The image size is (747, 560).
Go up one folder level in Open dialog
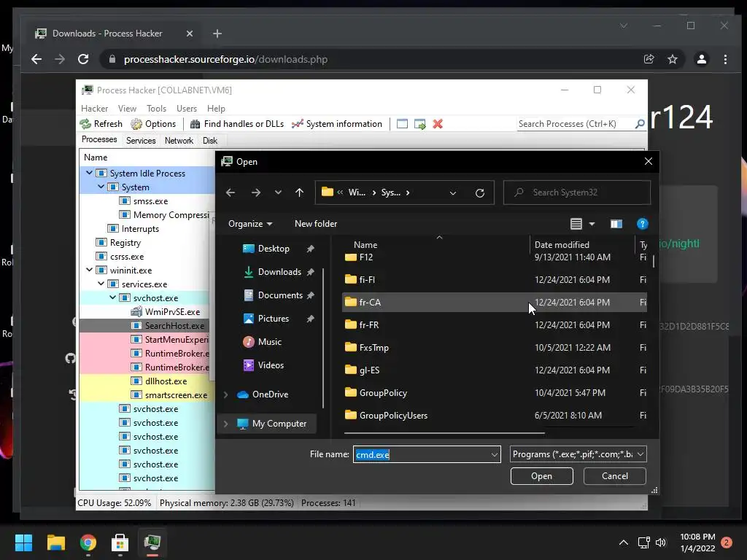point(299,192)
